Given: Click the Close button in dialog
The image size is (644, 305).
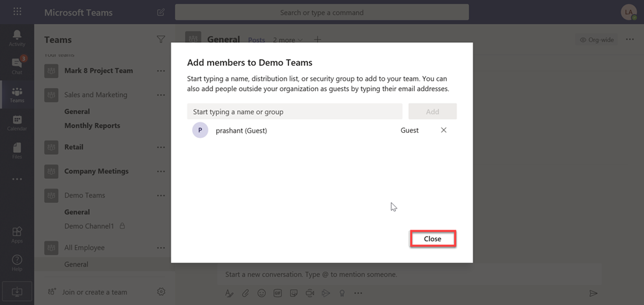Looking at the screenshot, I should coord(433,239).
